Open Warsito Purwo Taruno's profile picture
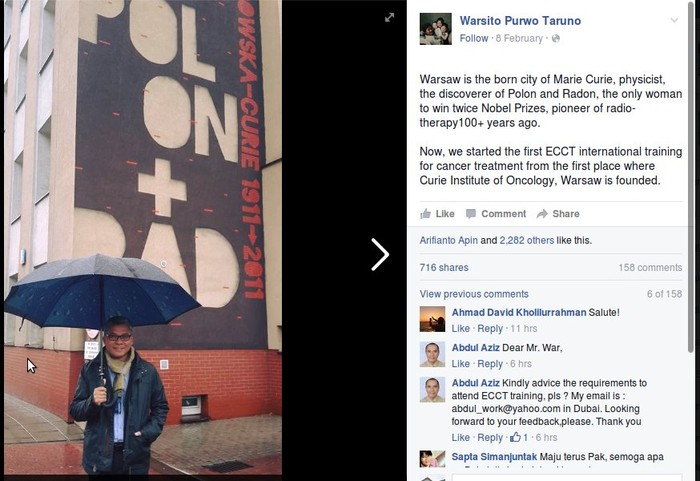The height and width of the screenshot is (481, 700). pyautogui.click(x=435, y=29)
